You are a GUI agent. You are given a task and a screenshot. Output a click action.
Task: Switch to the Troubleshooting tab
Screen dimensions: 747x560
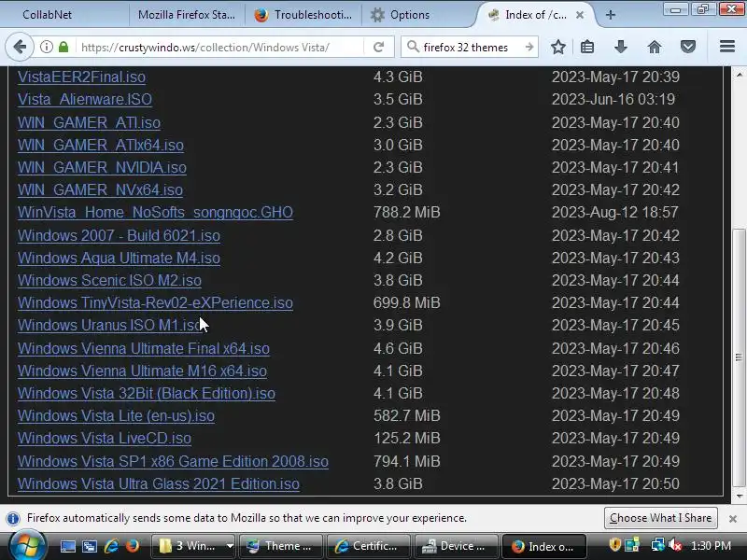click(303, 15)
